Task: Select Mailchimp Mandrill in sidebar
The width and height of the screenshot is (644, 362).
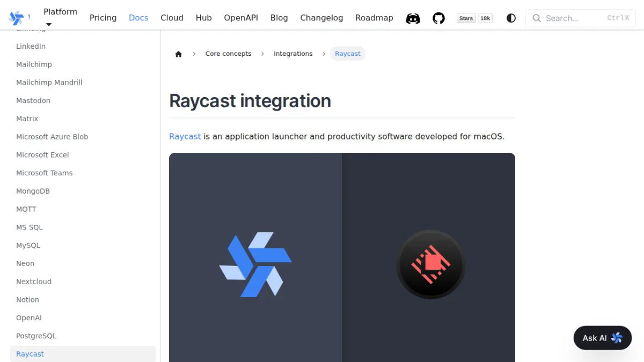Action: pyautogui.click(x=49, y=83)
